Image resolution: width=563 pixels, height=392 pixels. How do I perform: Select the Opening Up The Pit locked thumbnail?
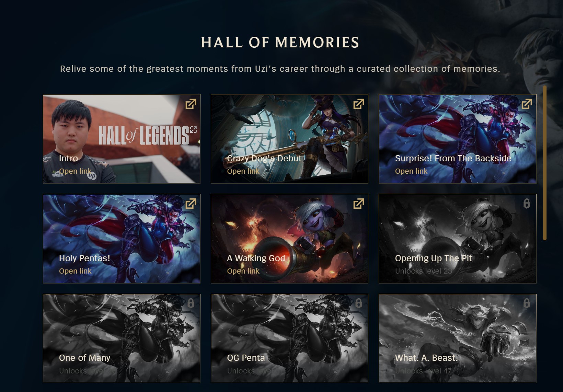pyautogui.click(x=458, y=239)
